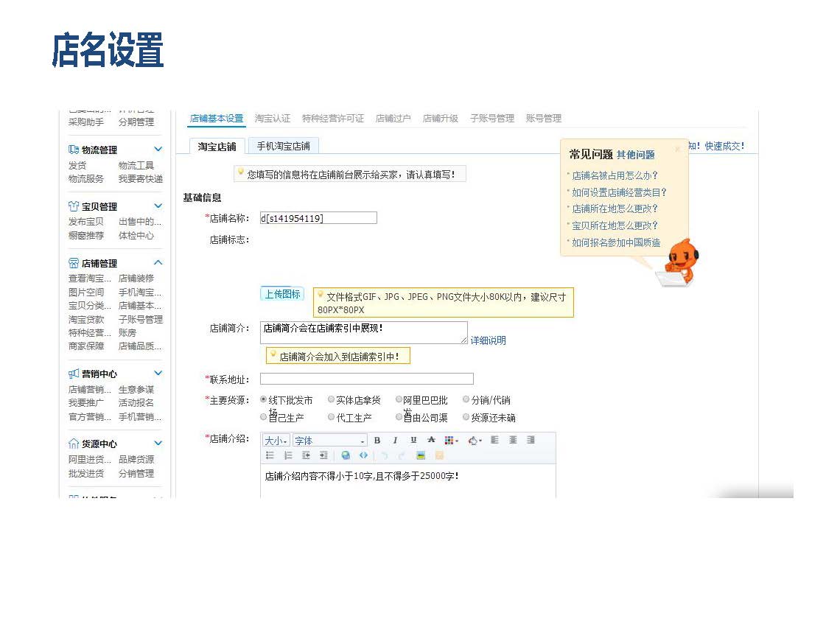Screen dimensions: 840x630
Task: Close the 常见问题 popup
Action: click(678, 149)
